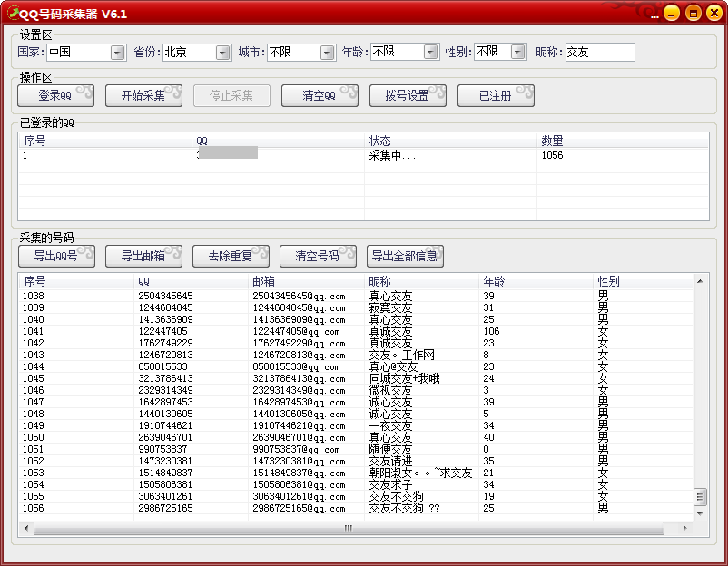This screenshot has height=566, width=728.
Task: Focus the 昵称 input field containing 交友
Action: click(600, 52)
